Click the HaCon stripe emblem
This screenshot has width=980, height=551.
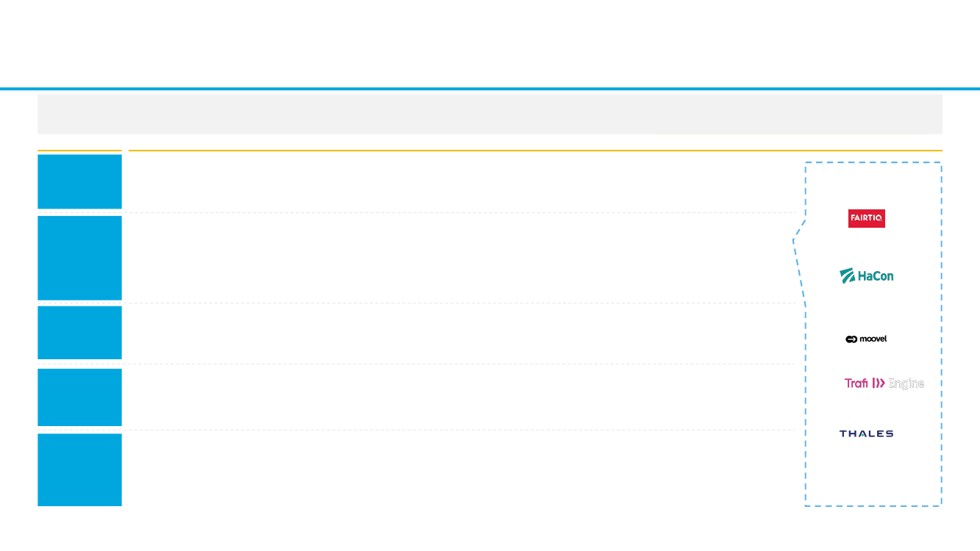[x=848, y=276]
